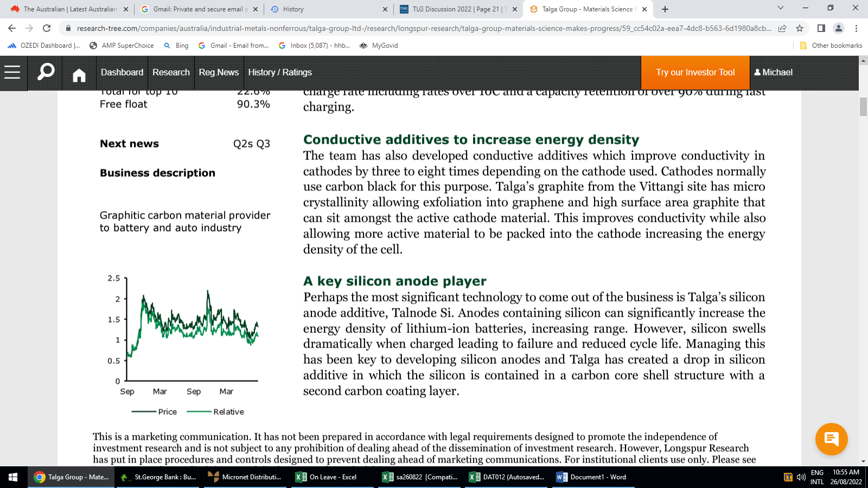Expand the tab search dropdown arrow
Viewport: 868px width, 488px height.
tap(781, 8)
